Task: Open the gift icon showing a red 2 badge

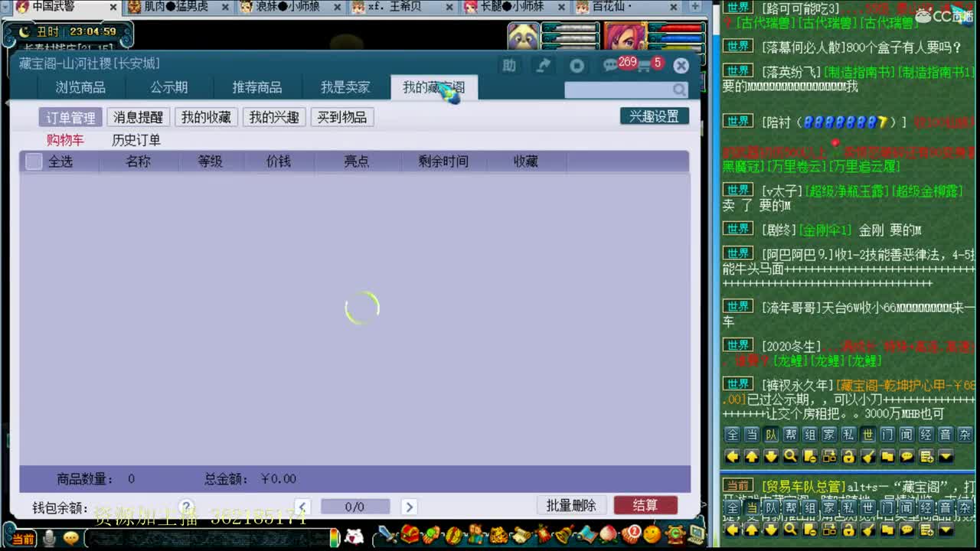Action: tap(632, 537)
